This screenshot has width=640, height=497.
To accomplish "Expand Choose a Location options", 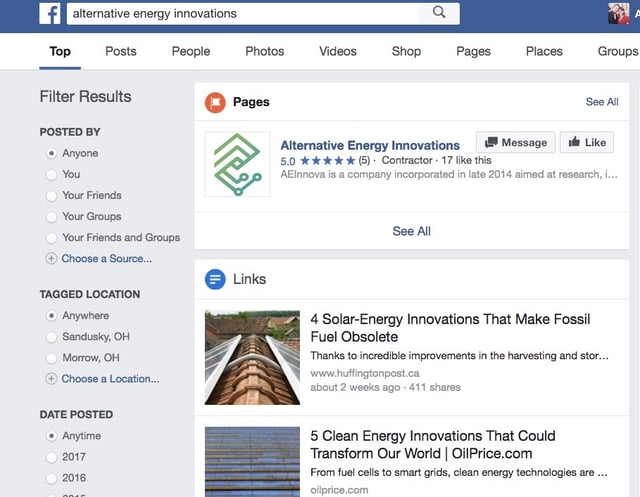I will click(110, 379).
